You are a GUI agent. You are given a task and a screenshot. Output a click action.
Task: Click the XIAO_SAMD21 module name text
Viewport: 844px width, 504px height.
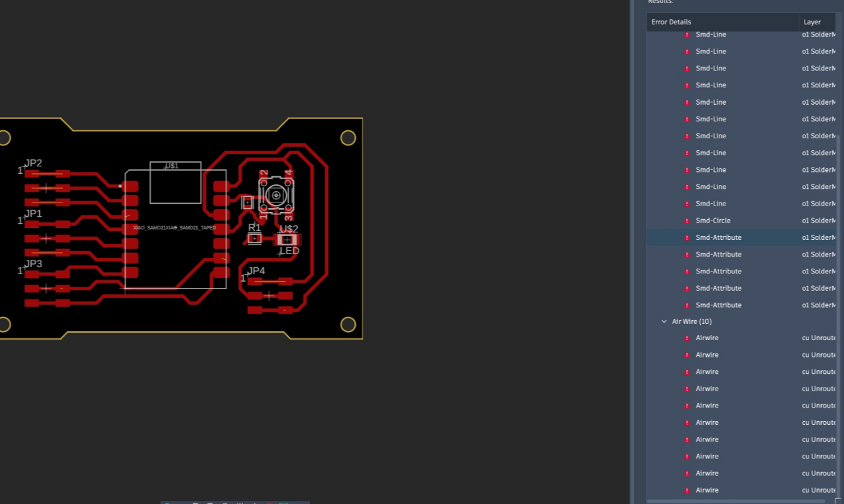[175, 228]
